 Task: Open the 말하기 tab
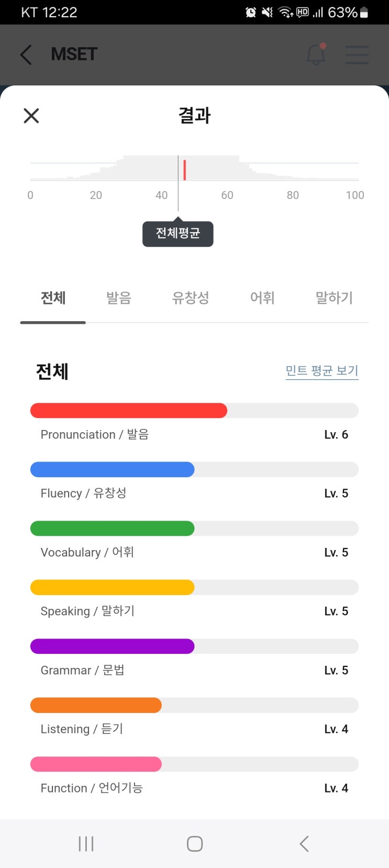[334, 298]
